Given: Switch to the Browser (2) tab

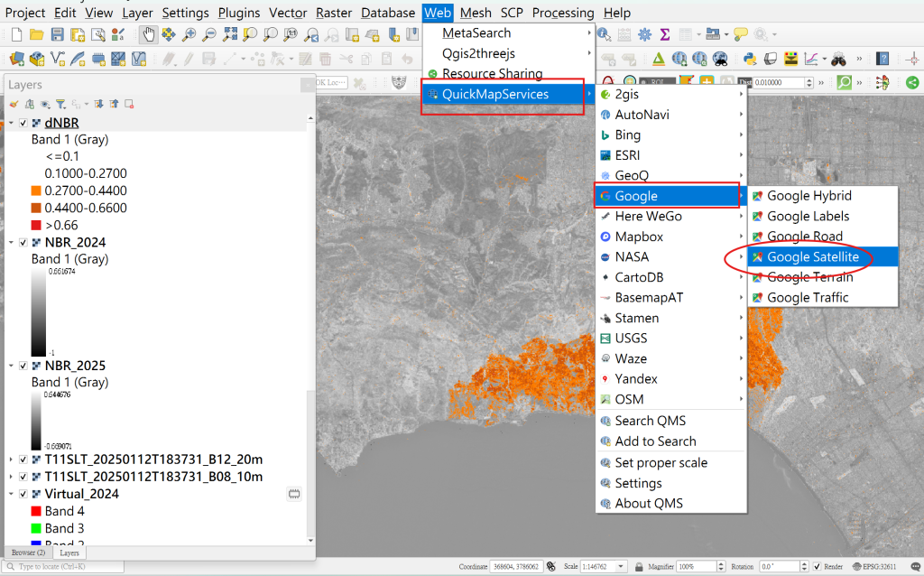Looking at the screenshot, I should click(28, 553).
